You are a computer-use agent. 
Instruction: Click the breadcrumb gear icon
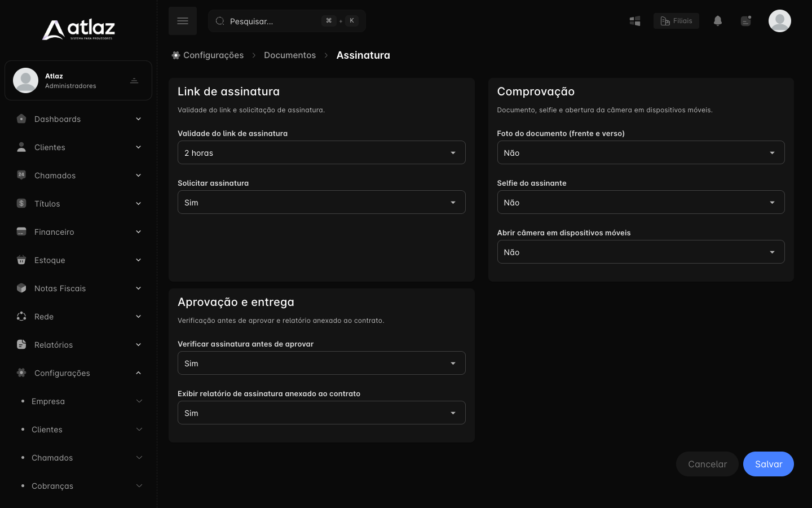pos(176,55)
